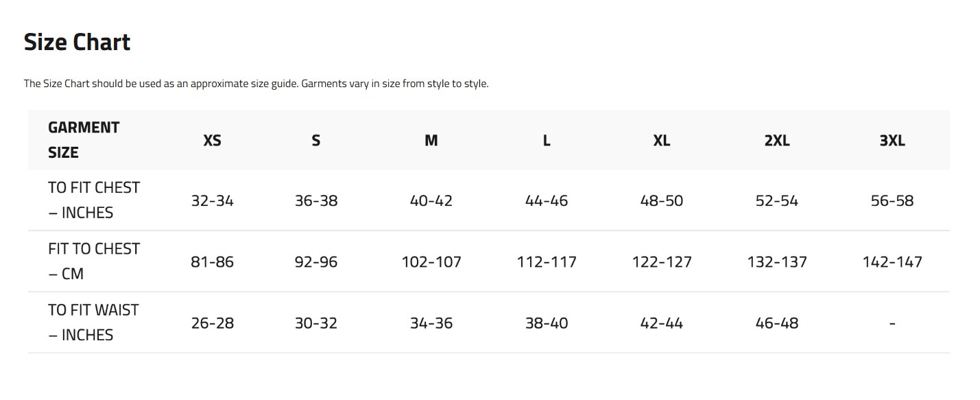Click the 40-42 chest inches value
The height and width of the screenshot is (400, 980).
click(x=431, y=201)
